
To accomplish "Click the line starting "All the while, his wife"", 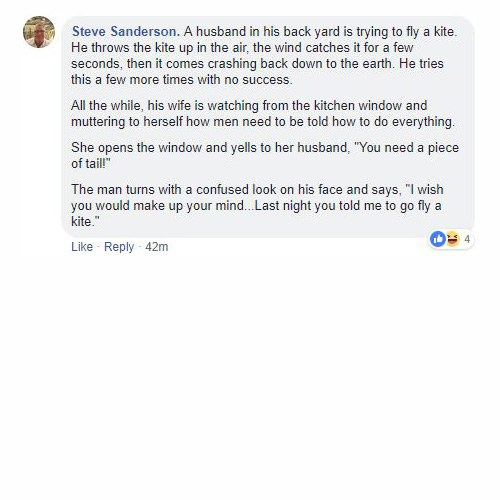I will 249,106.
